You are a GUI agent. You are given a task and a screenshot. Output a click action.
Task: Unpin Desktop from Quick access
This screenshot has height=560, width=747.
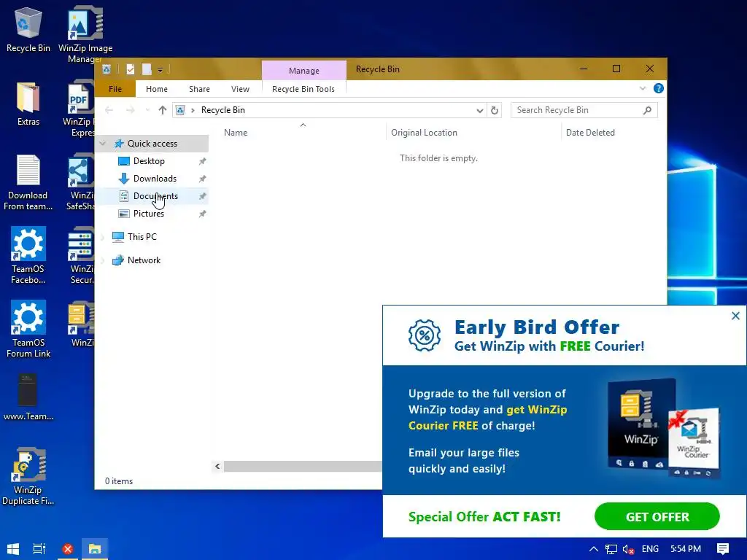coord(203,161)
